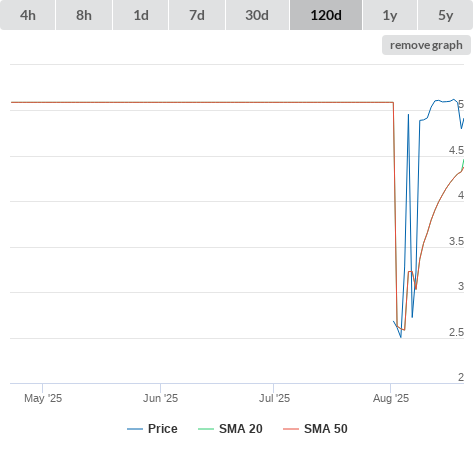Image resolution: width=474 pixels, height=455 pixels.
Task: Select the active 120d tab
Action: 326,15
